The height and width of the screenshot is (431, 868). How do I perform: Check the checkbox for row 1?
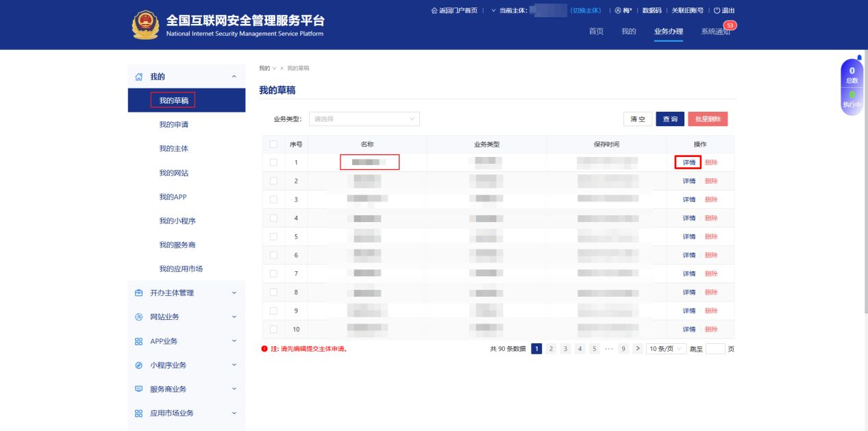click(x=274, y=162)
